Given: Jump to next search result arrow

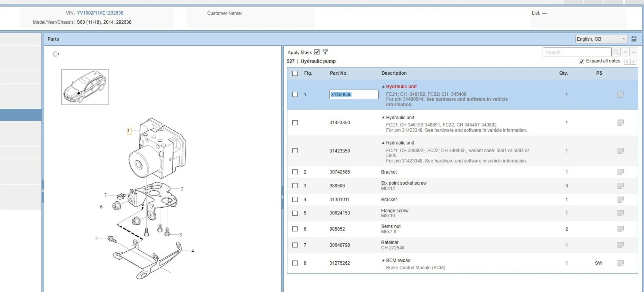Looking at the screenshot, I should click(x=634, y=52).
